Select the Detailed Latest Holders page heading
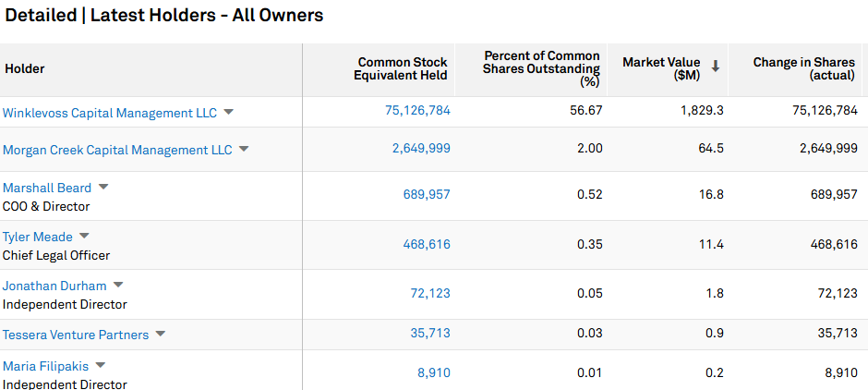The height and width of the screenshot is (390, 868). coord(163,15)
